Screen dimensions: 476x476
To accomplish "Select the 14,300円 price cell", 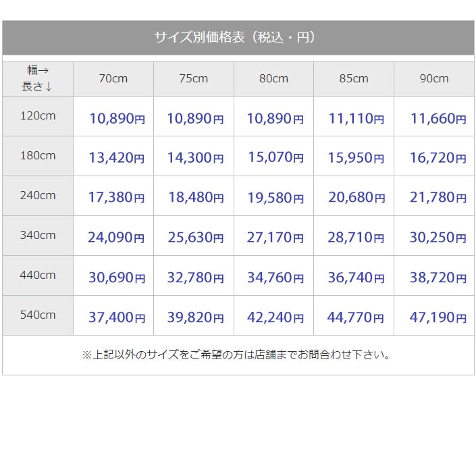I will [195, 158].
